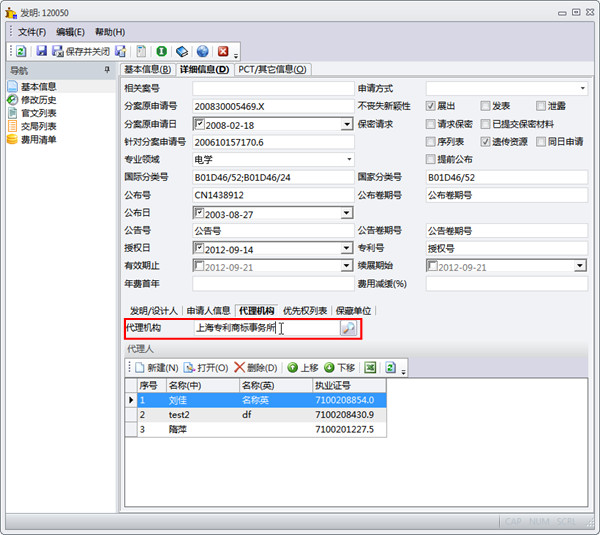This screenshot has height=535, width=600.
Task: Open the 授权日 date dropdown arrow
Action: coord(347,248)
